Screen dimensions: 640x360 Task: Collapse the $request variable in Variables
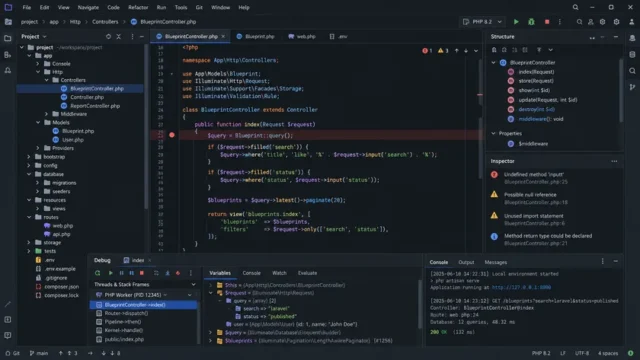pyautogui.click(x=211, y=293)
